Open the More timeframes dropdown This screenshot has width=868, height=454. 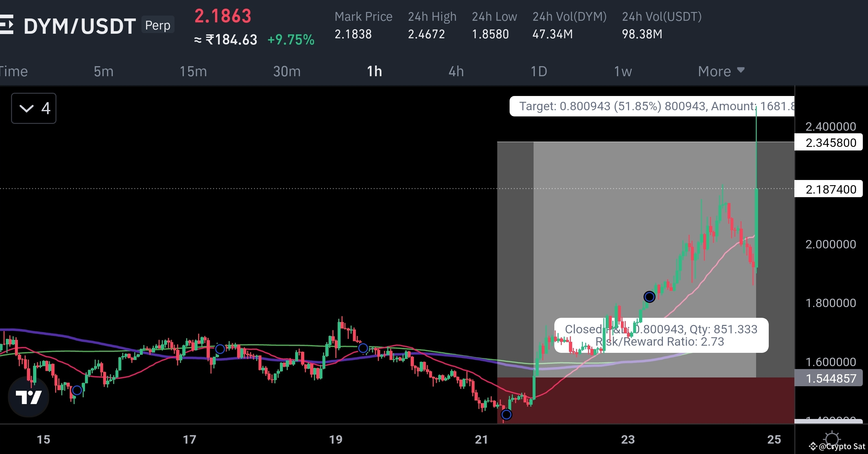[x=720, y=71]
